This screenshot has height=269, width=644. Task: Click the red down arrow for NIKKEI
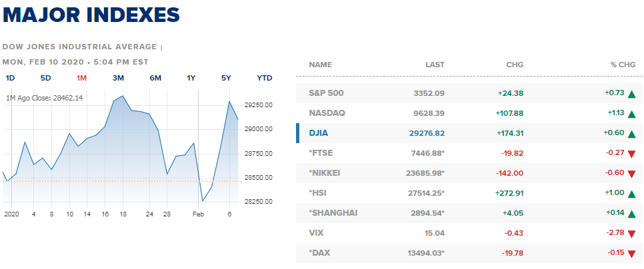(632, 174)
